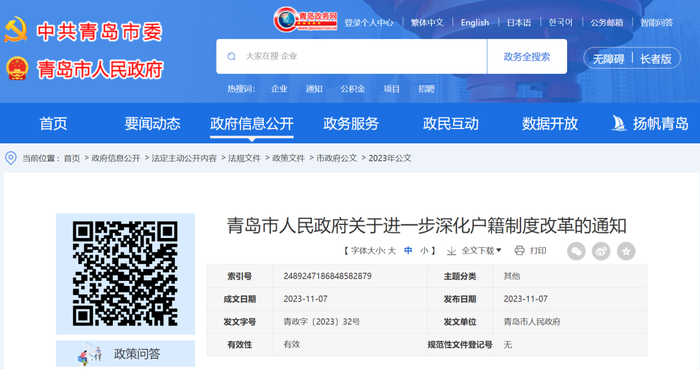Click the location pin icon
Image resolution: width=700 pixels, height=369 pixels.
pyautogui.click(x=11, y=158)
